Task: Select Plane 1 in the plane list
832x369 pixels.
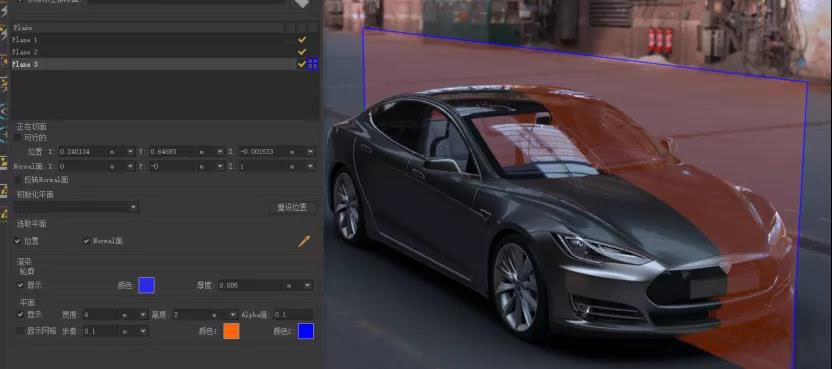Action: coord(154,40)
